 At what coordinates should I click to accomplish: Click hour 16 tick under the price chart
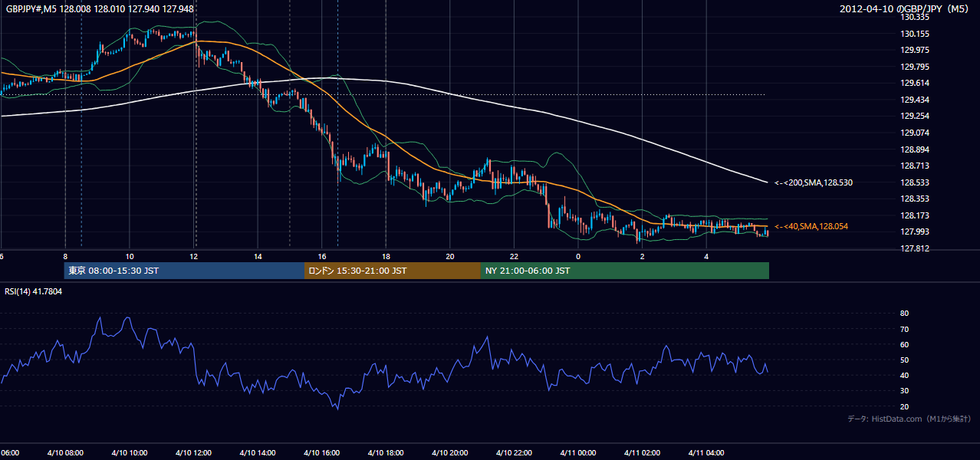point(322,256)
